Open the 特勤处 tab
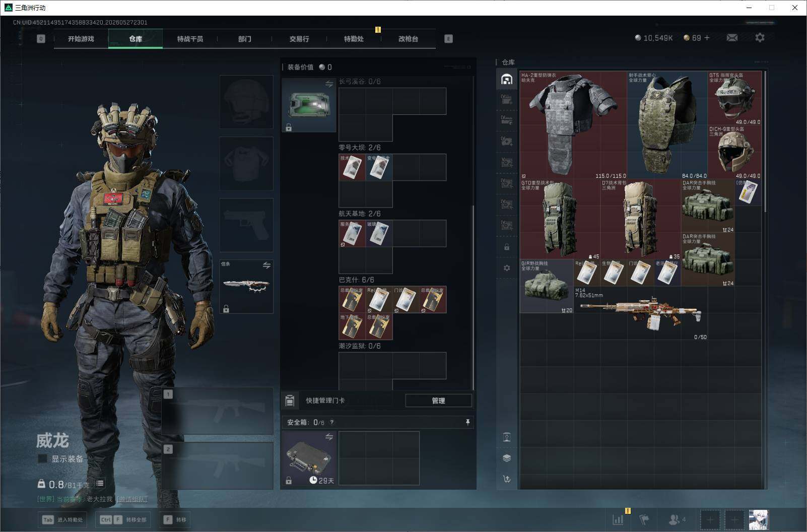 [x=354, y=39]
